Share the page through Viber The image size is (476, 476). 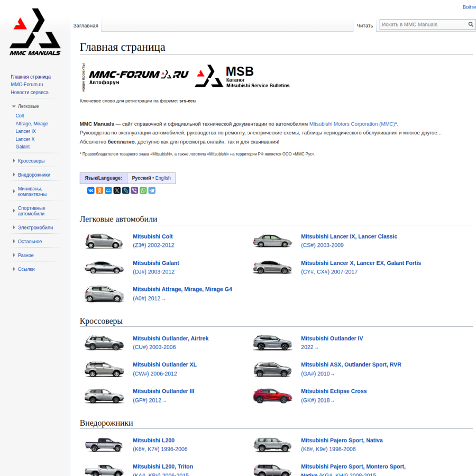(134, 190)
